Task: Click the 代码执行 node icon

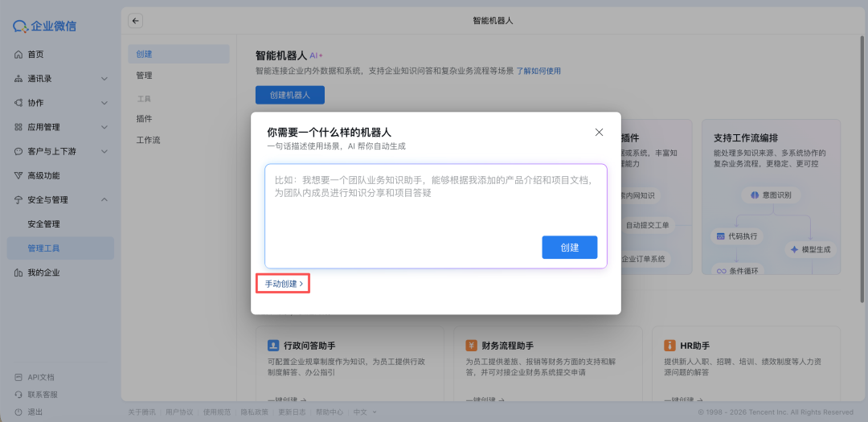Action: (x=721, y=236)
